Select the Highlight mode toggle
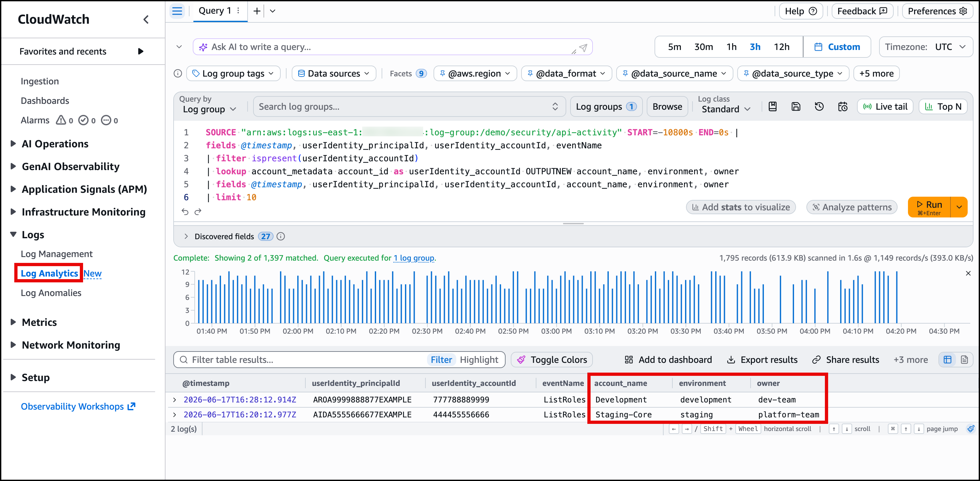This screenshot has width=980, height=481. [x=479, y=360]
